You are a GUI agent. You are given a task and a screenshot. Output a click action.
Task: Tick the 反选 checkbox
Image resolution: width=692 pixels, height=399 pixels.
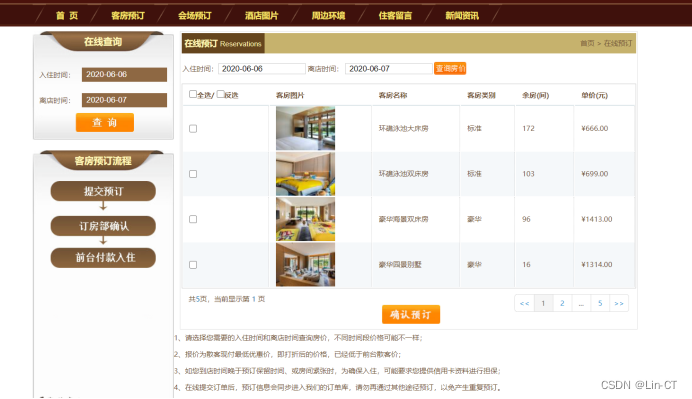[221, 94]
